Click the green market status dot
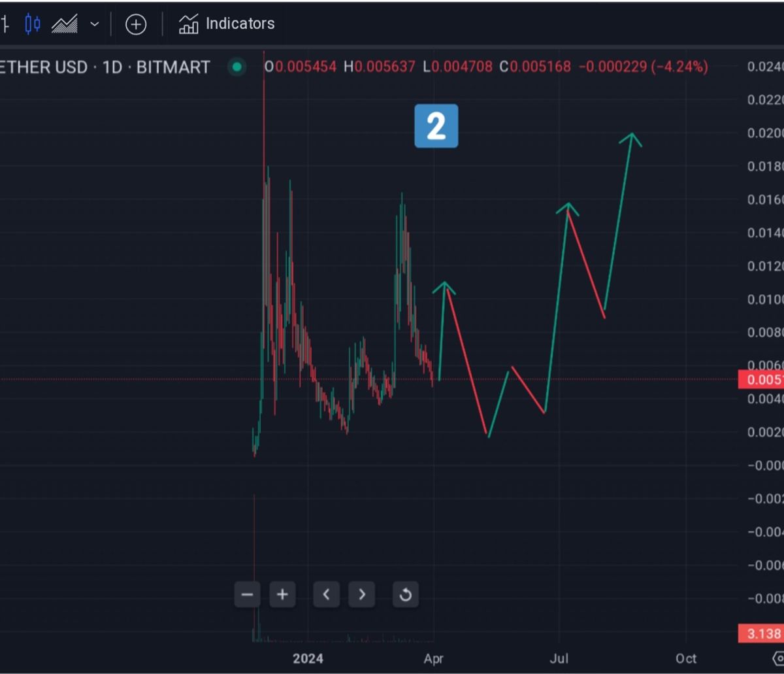784x674 pixels. click(237, 67)
